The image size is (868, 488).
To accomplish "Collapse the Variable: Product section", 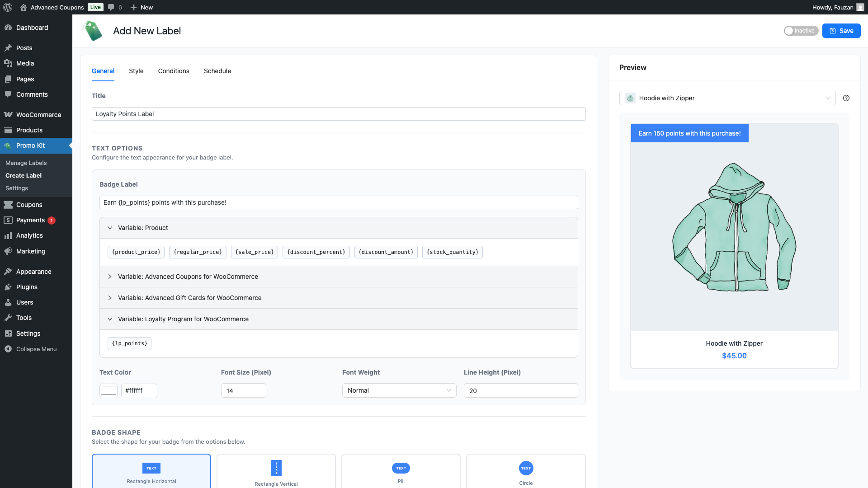I will pyautogui.click(x=142, y=228).
